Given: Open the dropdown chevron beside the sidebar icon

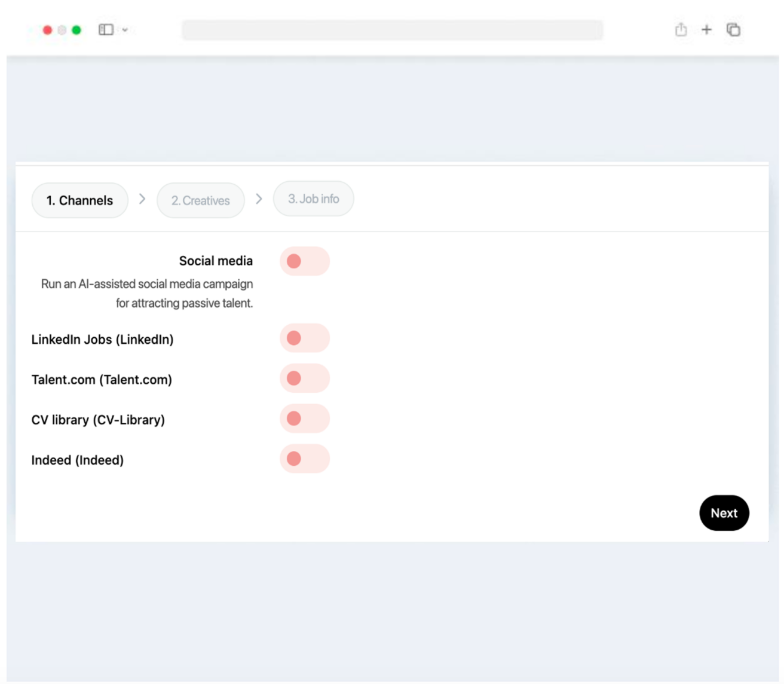Looking at the screenshot, I should point(124,29).
